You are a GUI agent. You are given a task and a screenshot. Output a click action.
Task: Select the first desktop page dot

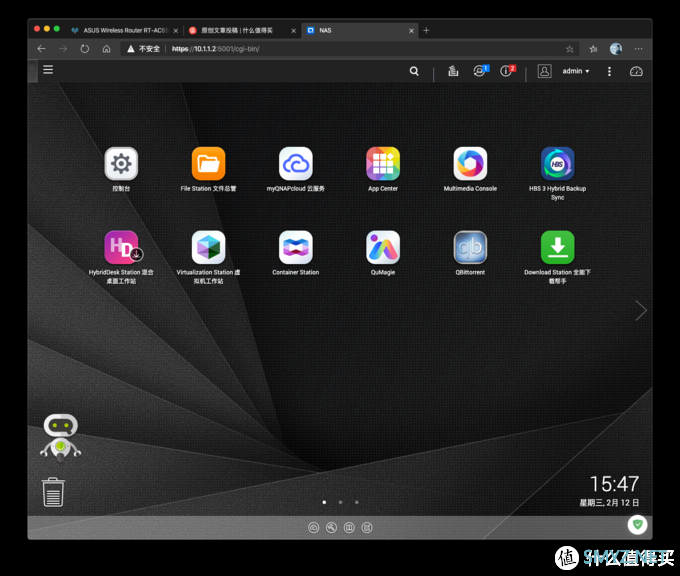324,502
